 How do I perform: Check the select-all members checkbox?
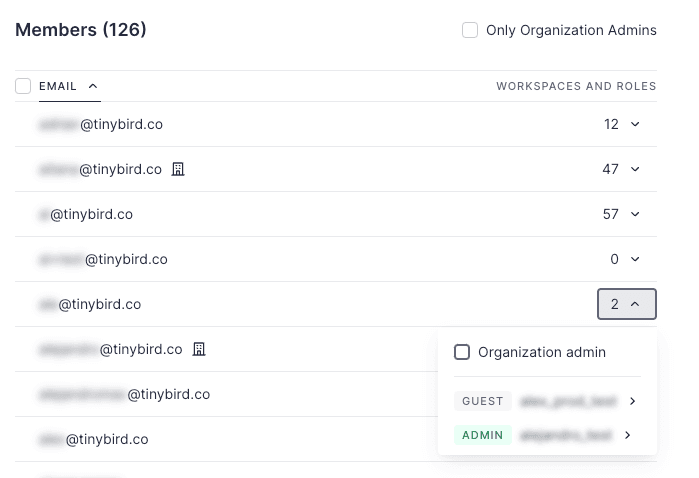tap(23, 86)
